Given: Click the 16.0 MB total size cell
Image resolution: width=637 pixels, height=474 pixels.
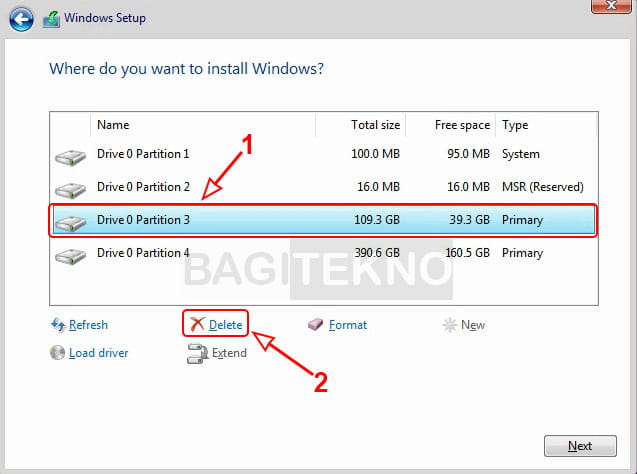Looking at the screenshot, I should pos(379,187).
